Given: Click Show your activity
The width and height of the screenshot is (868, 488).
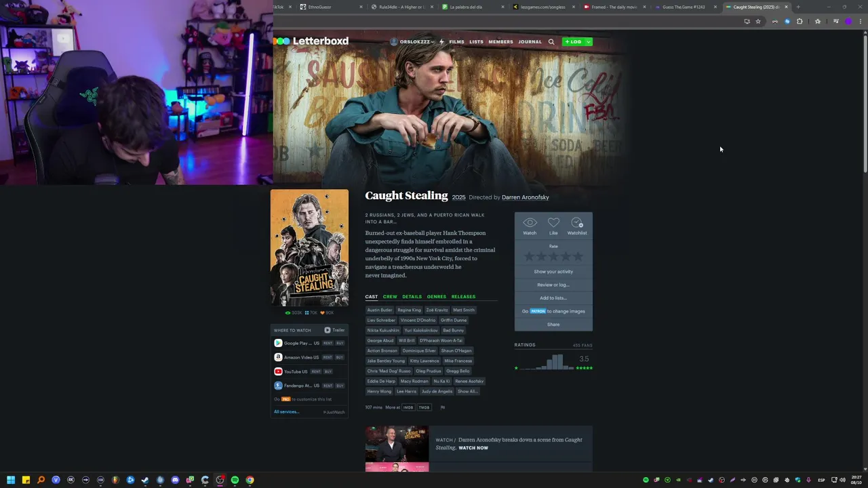Looking at the screenshot, I should (553, 271).
